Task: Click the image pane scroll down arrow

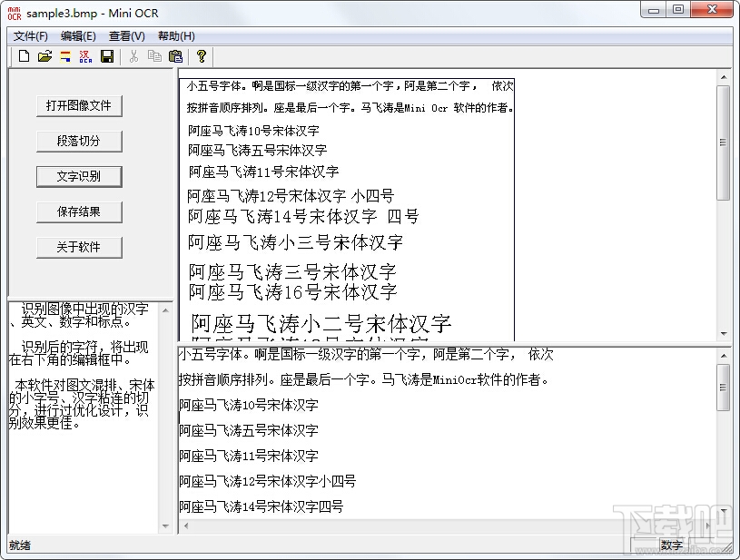Action: (724, 333)
